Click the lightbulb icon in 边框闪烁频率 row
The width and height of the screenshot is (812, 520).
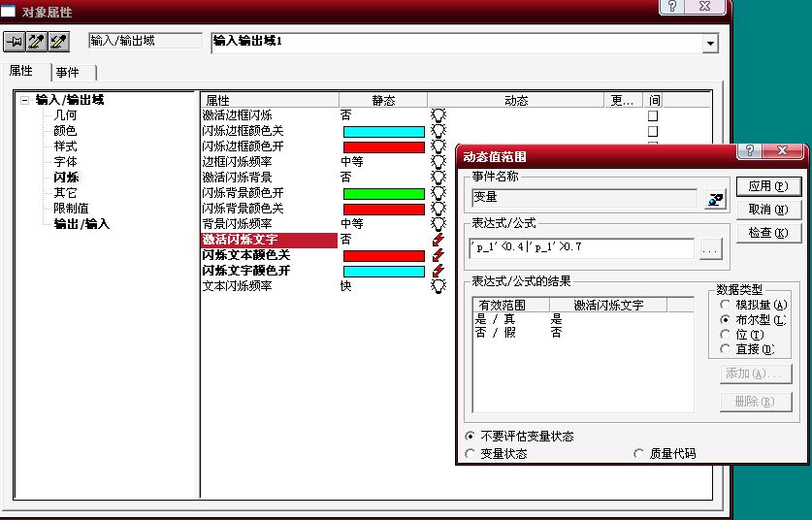[438, 162]
